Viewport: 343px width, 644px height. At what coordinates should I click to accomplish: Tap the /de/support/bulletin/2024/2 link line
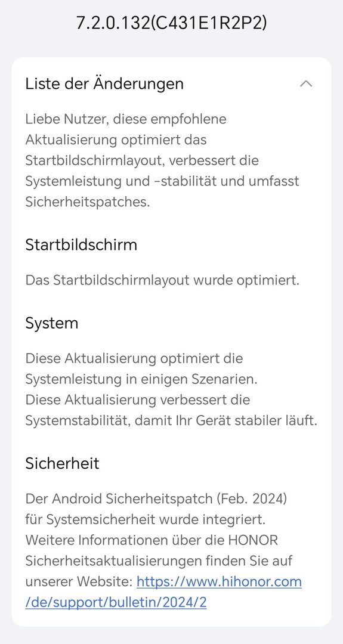pos(116,603)
